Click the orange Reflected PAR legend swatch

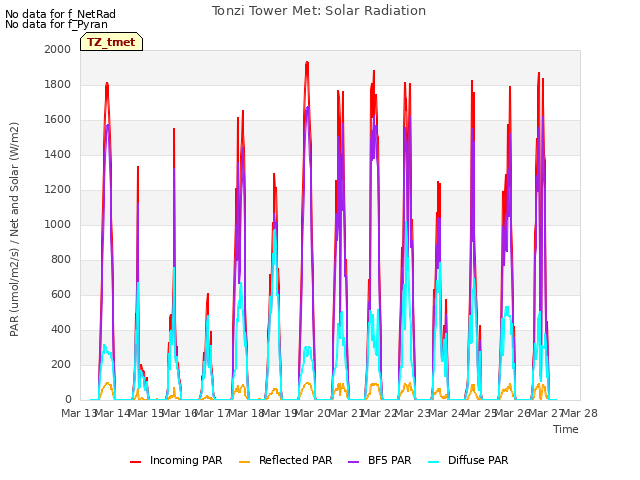click(x=244, y=461)
